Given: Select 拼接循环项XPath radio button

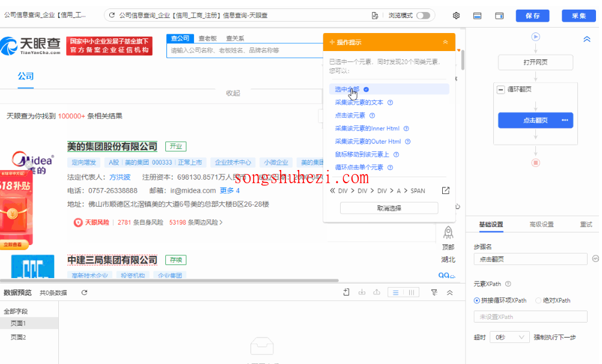Looking at the screenshot, I should tap(477, 301).
